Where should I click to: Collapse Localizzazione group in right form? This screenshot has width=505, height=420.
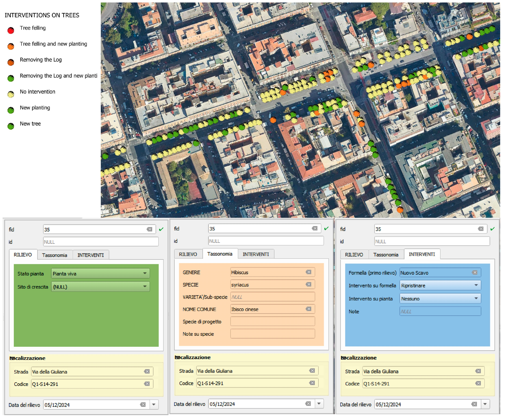click(x=343, y=358)
